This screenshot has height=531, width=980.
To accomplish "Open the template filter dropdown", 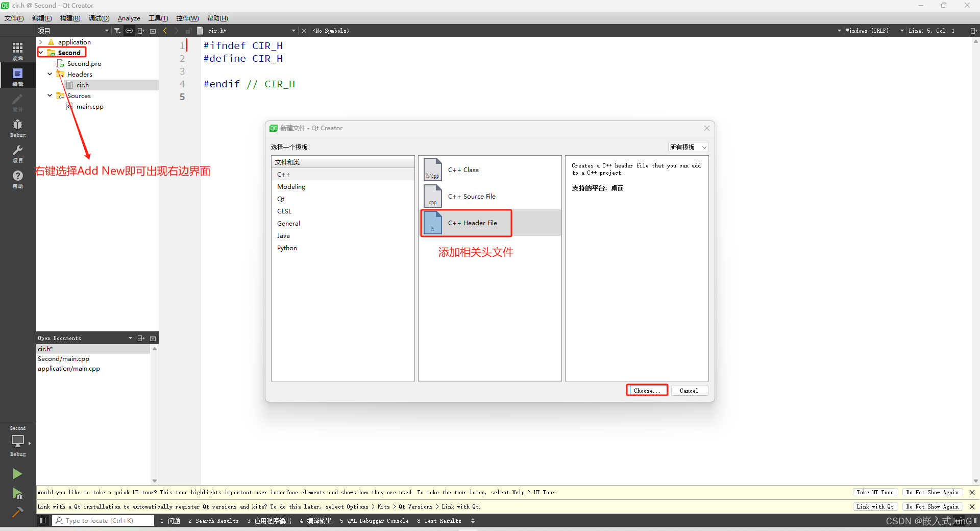I will point(688,147).
